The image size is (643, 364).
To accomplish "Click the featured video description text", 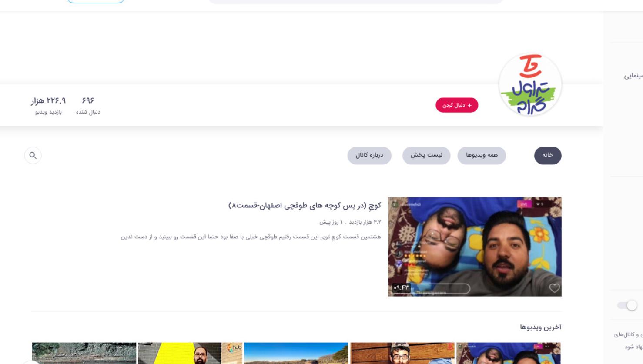I will (x=251, y=237).
